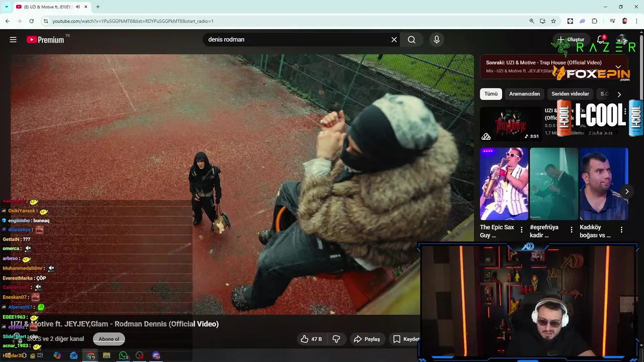The width and height of the screenshot is (644, 362).
Task: Open the purple extension icon
Action: coord(582,21)
